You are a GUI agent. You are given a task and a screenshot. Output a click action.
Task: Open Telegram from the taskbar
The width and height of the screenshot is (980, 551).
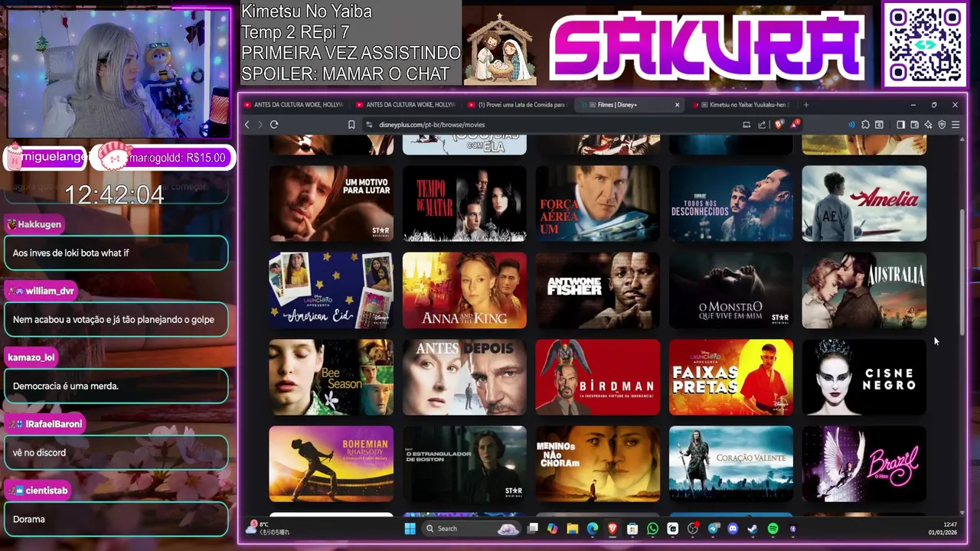pos(713,529)
